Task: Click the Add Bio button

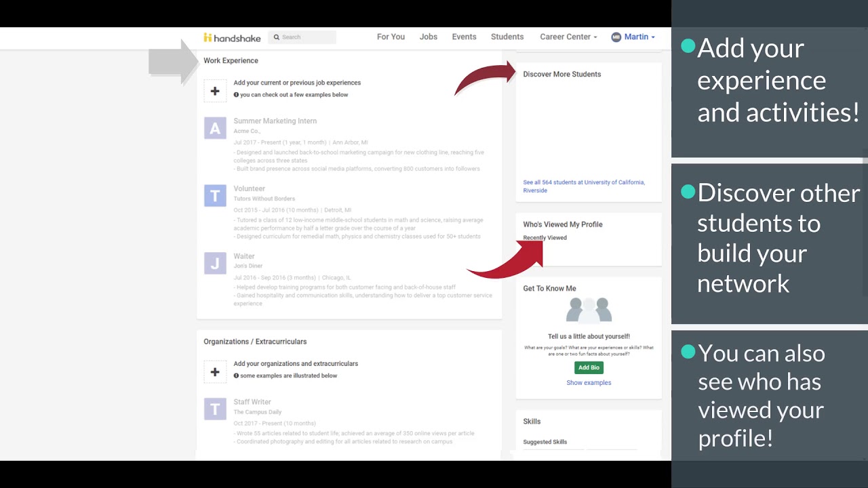Action: point(589,367)
